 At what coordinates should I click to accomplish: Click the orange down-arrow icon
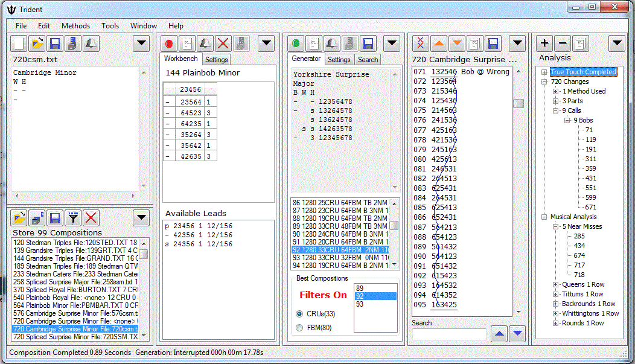[x=457, y=43]
